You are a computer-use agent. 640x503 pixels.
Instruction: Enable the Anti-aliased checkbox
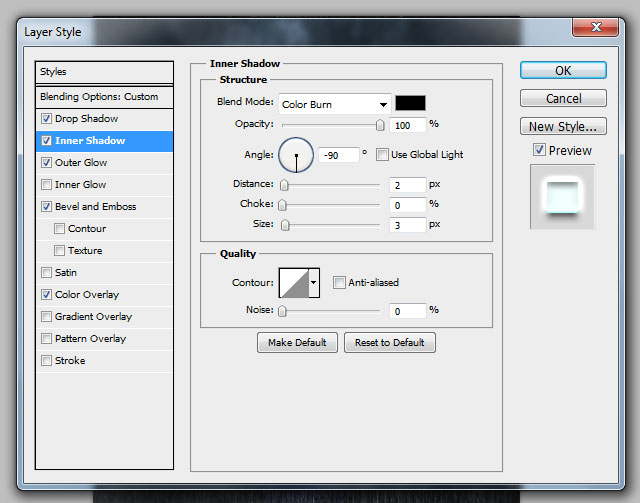(x=339, y=283)
